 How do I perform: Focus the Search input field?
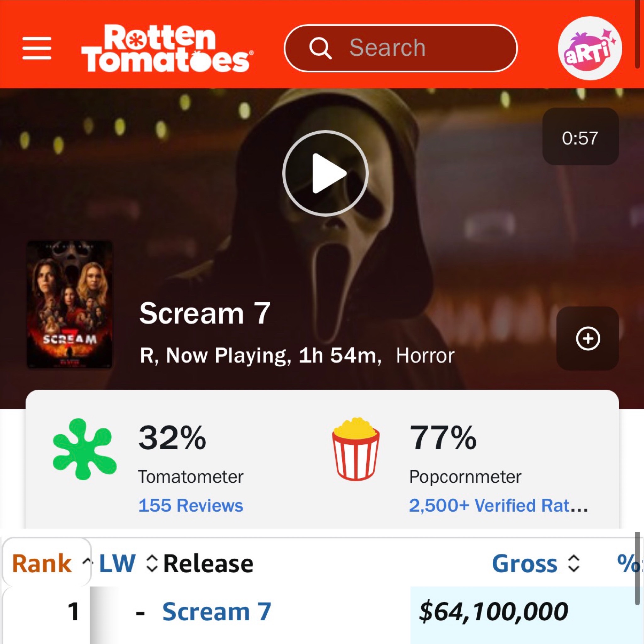[401, 48]
